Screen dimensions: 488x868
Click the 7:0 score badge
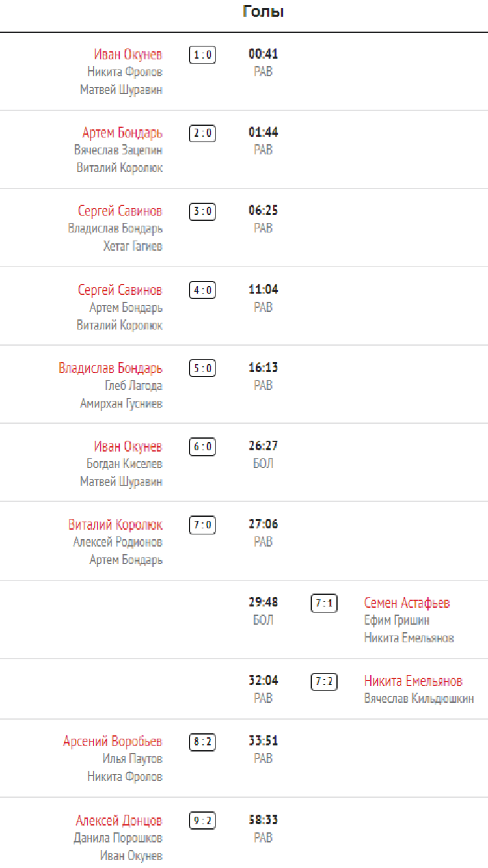click(x=202, y=525)
